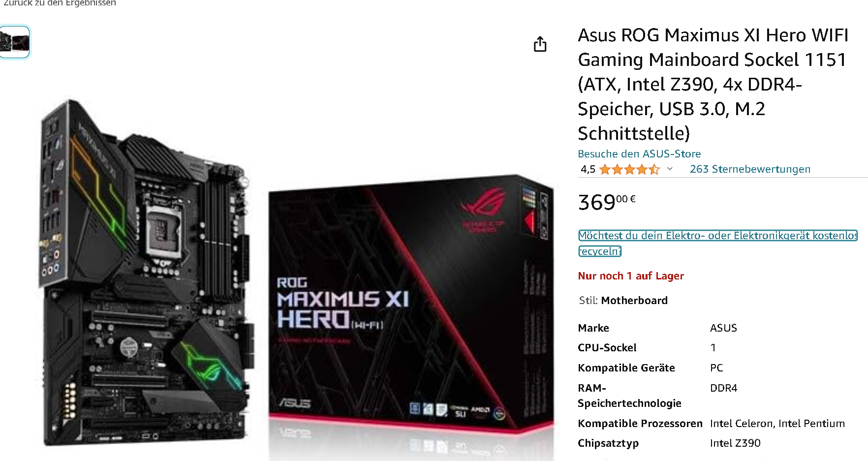Open the free electronics recycling link
The height and width of the screenshot is (461, 868).
point(718,243)
